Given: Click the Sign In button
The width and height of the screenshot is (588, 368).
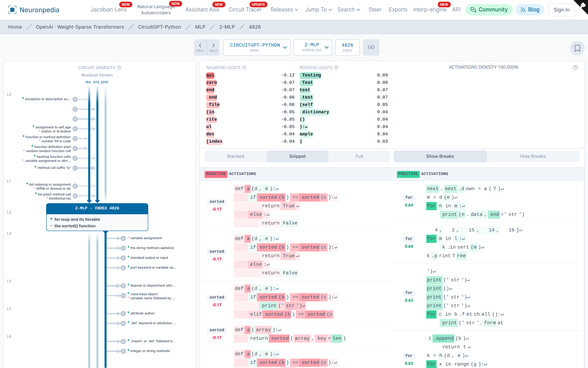Looking at the screenshot, I should coord(561,10).
